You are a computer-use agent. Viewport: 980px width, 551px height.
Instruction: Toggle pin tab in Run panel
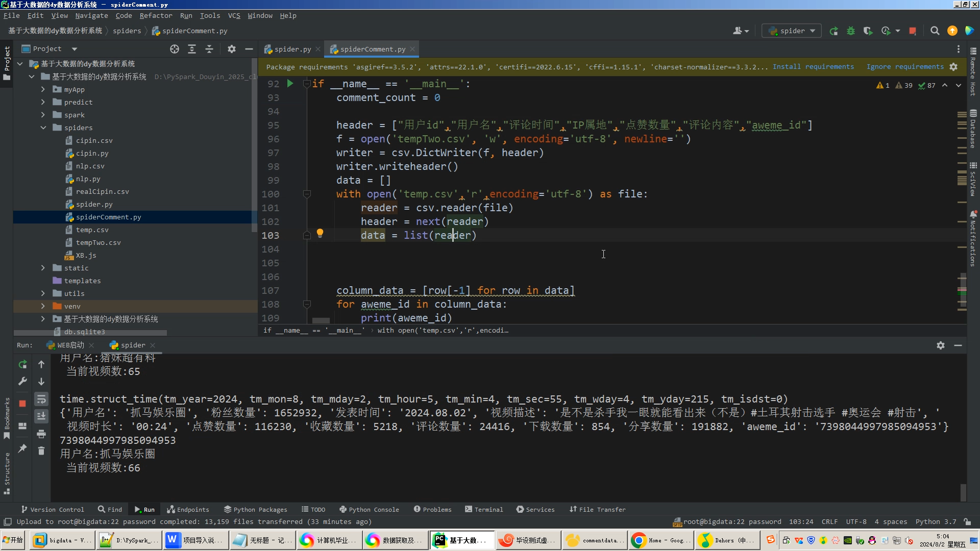pyautogui.click(x=22, y=448)
